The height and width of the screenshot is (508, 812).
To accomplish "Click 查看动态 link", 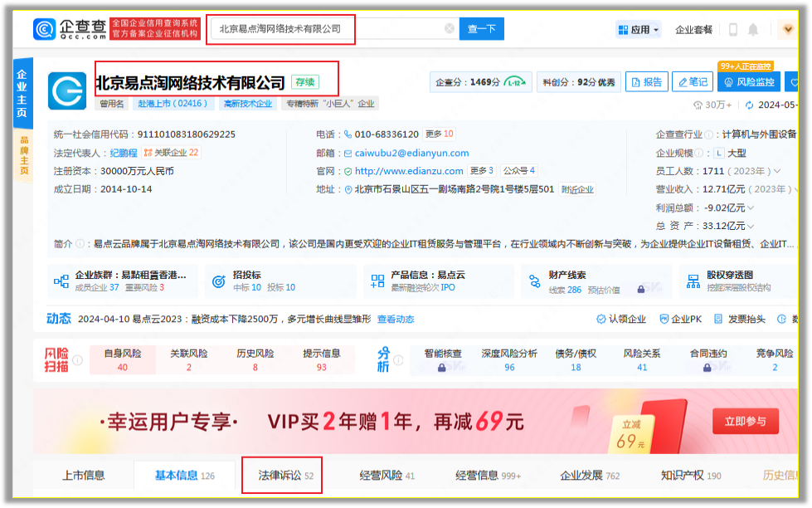I will click(x=396, y=319).
